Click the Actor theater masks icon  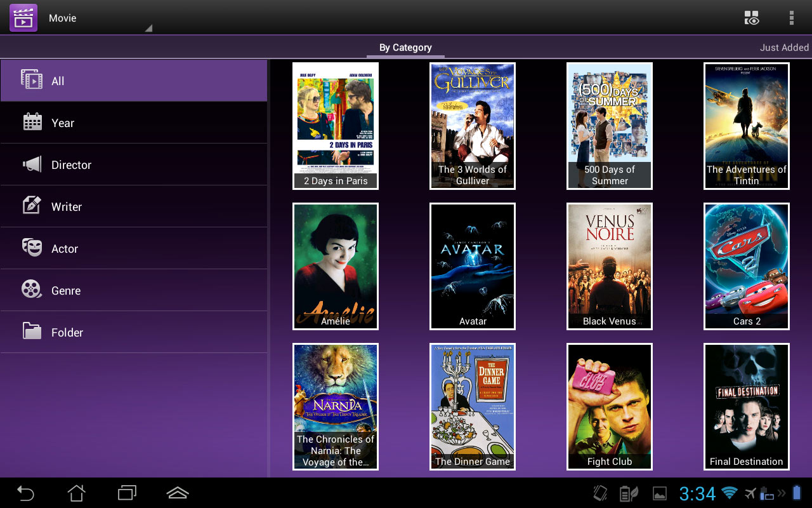click(x=32, y=248)
